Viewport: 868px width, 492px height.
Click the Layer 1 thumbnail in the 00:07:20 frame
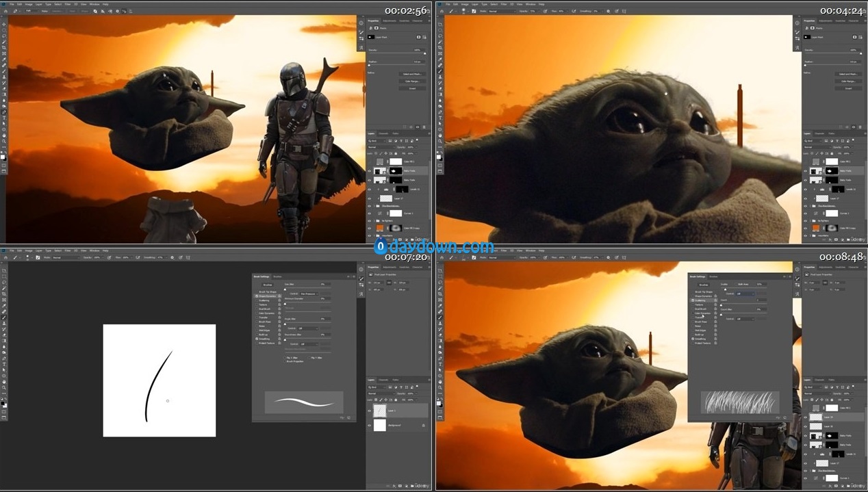(x=379, y=411)
